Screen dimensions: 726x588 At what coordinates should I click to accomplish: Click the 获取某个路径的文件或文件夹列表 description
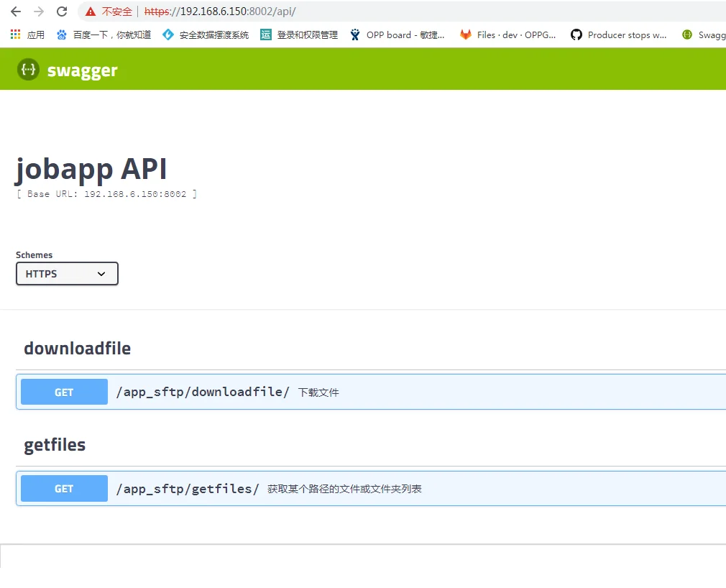(344, 489)
